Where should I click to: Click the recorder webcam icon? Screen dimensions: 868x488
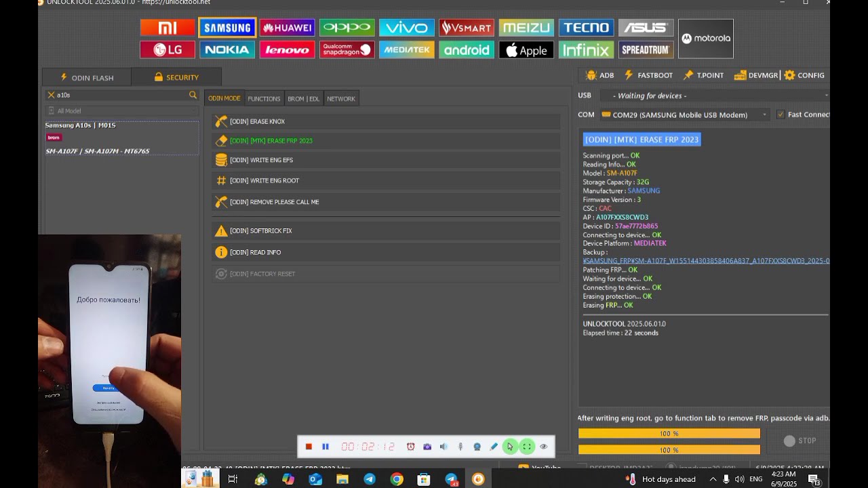[477, 447]
